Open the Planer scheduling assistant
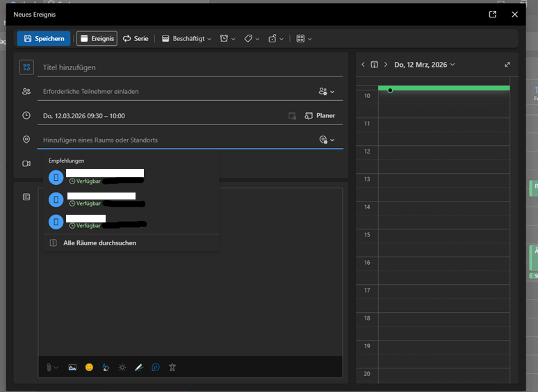 point(320,115)
